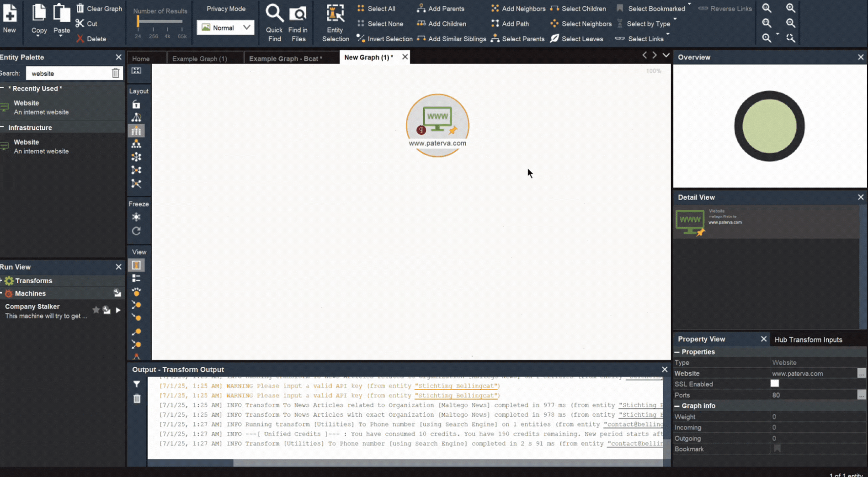Collapse Infrastructure palette group
The height and width of the screenshot is (477, 868).
[3, 127]
